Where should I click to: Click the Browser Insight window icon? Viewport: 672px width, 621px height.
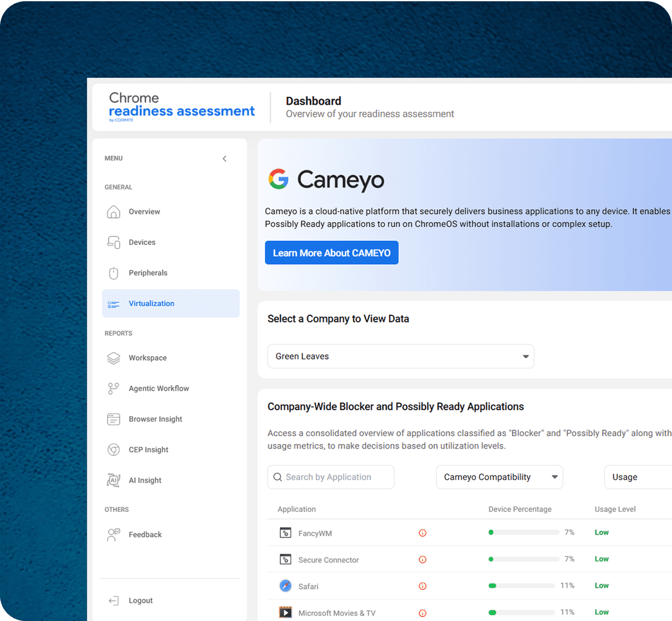click(x=114, y=419)
